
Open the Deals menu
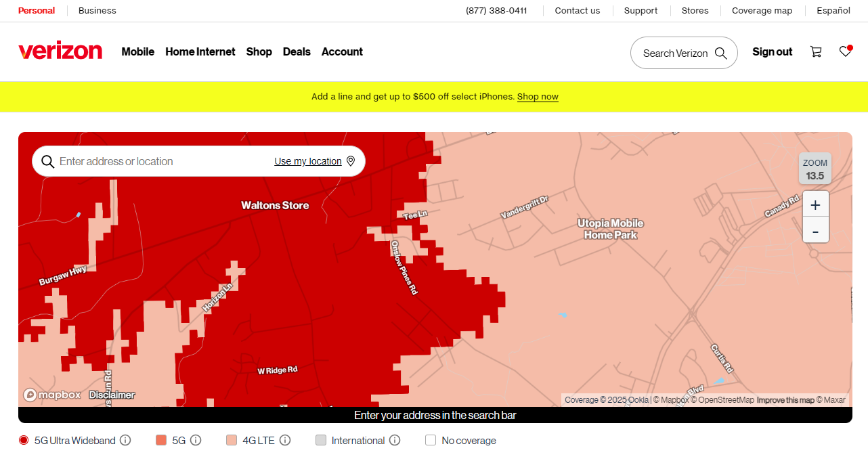pos(297,51)
